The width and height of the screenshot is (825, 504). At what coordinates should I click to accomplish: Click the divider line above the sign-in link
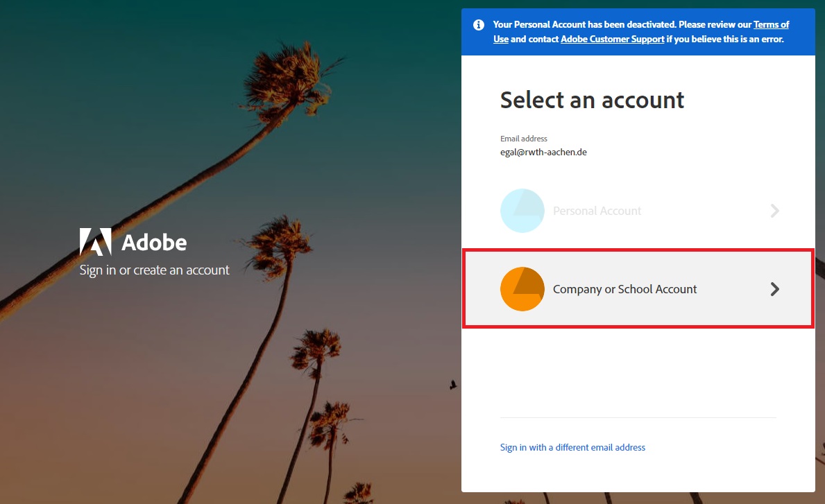(638, 416)
